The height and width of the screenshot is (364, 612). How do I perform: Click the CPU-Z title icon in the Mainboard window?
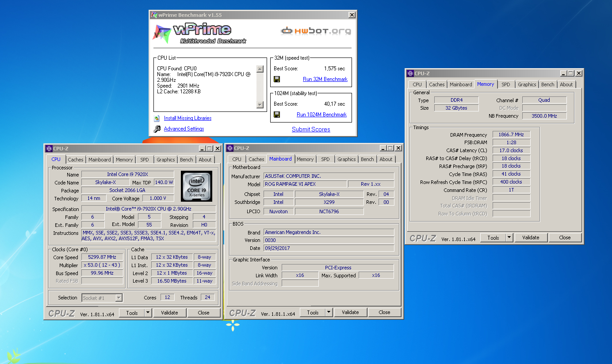pos(229,148)
